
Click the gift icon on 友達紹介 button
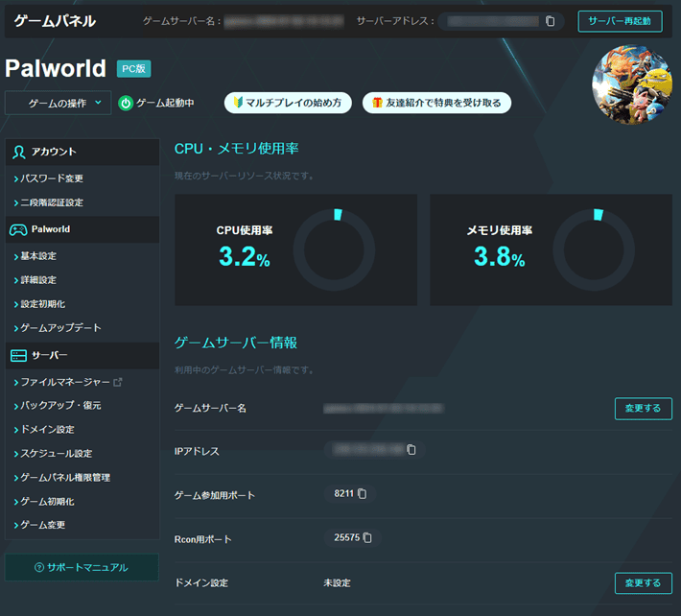click(x=377, y=103)
